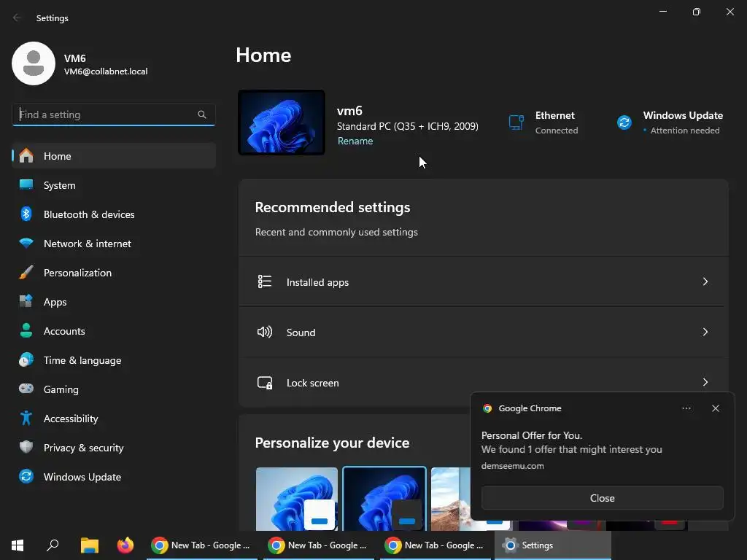Viewport: 747px width, 560px height.
Task: Click the Accessibility figure icon
Action: tap(26, 418)
